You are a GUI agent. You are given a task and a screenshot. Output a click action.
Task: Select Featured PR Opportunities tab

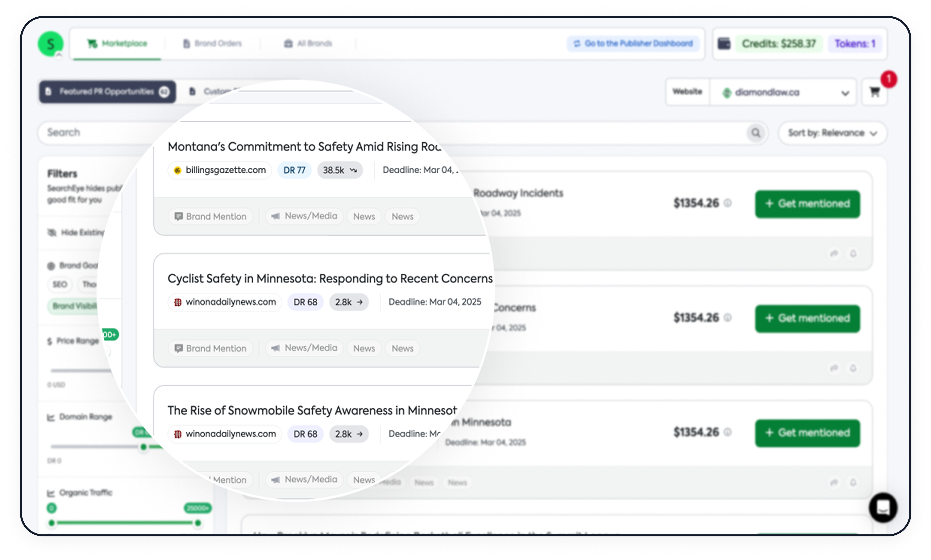(108, 92)
